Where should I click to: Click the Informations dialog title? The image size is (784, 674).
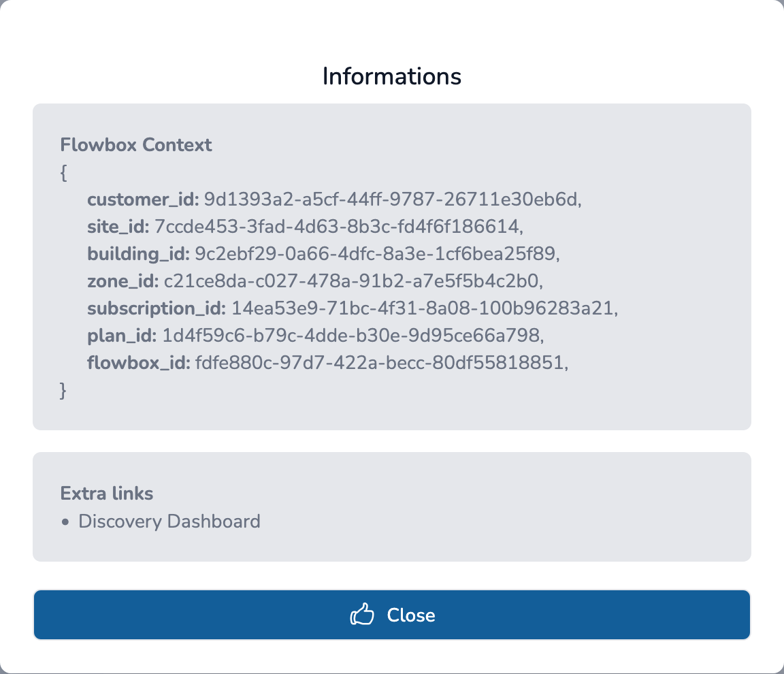pos(392,76)
